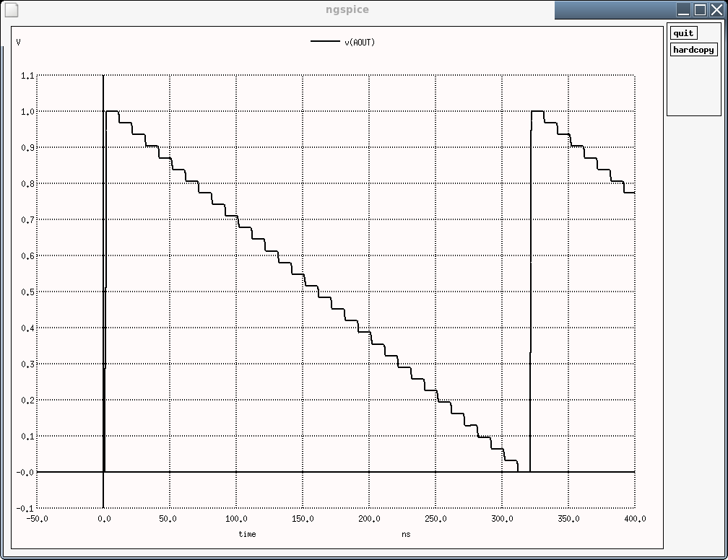Click the 200.0 x-axis tick label
728x560 pixels.
(368, 519)
